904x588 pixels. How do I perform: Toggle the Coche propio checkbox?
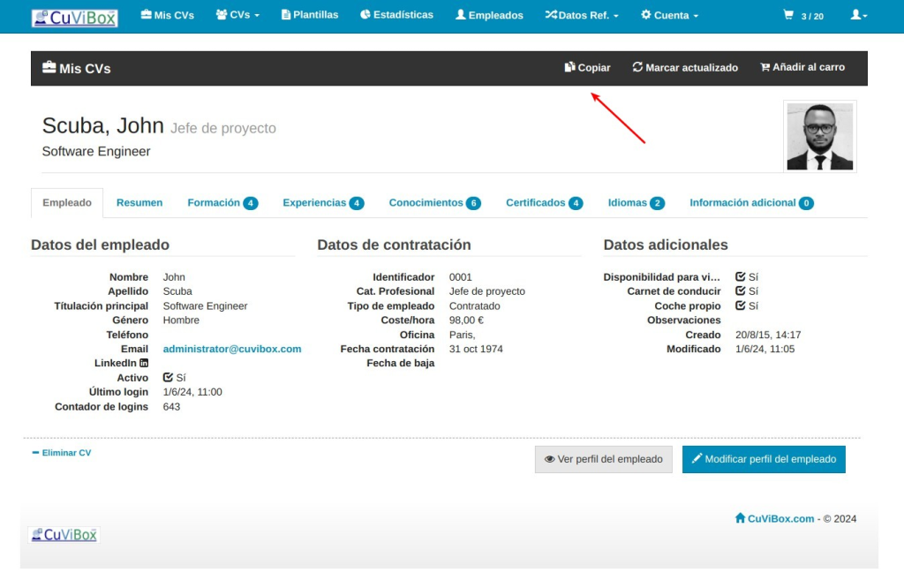741,306
